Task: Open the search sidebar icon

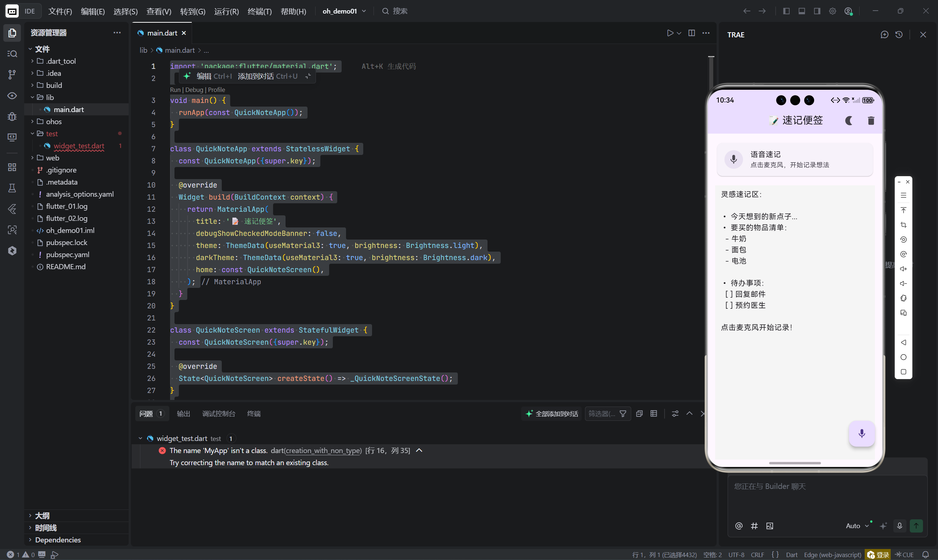Action: 12,53
